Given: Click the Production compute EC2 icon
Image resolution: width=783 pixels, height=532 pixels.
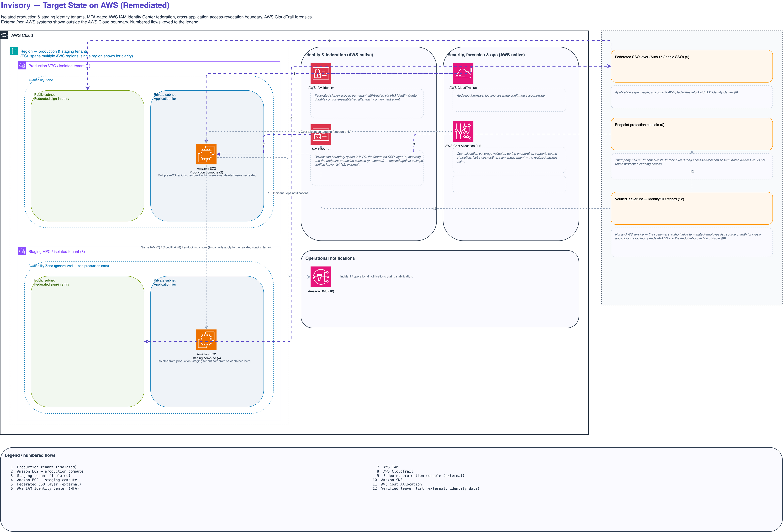Looking at the screenshot, I should pyautogui.click(x=206, y=154).
